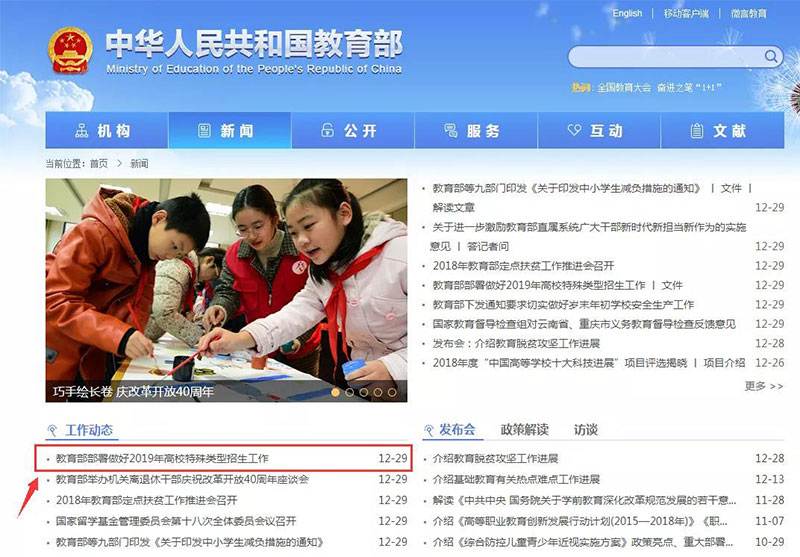
Task: Open 工作动态 item 教育部等九部门印发 减负措施
Action: [189, 542]
